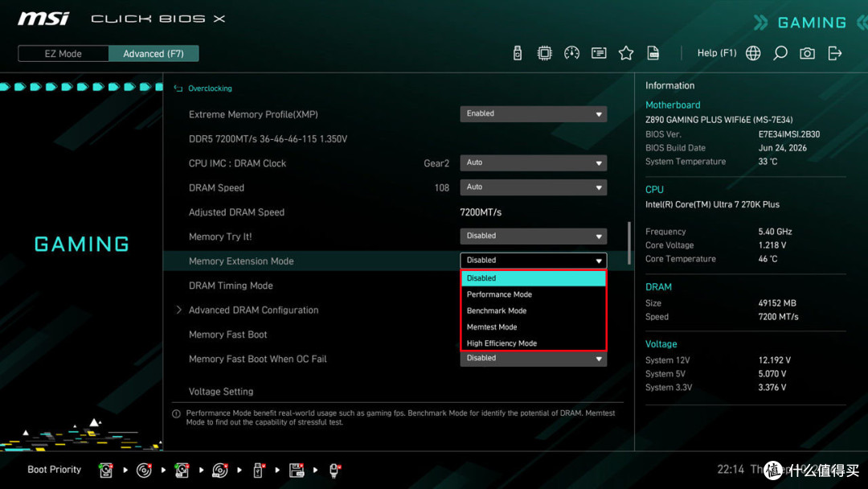Screen dimensions: 868x489
Task: Click the System 12V 12.192 V value
Action: click(774, 360)
